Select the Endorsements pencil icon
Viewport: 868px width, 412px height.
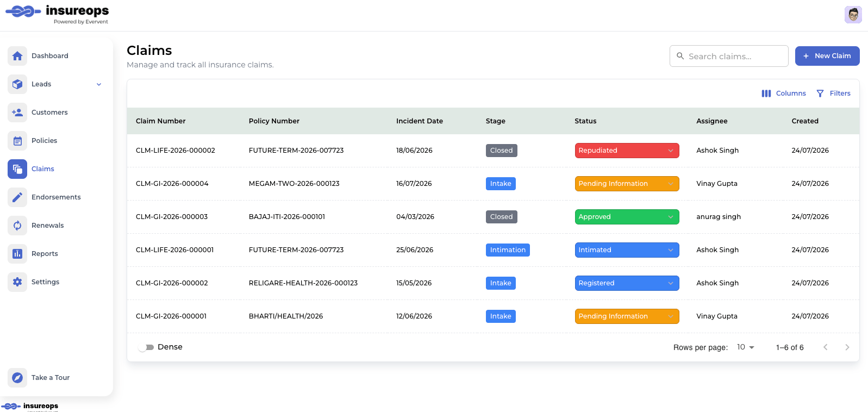17,197
